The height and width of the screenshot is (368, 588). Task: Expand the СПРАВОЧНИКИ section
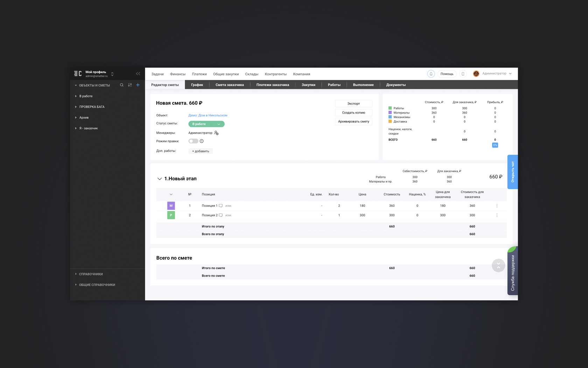click(x=76, y=274)
